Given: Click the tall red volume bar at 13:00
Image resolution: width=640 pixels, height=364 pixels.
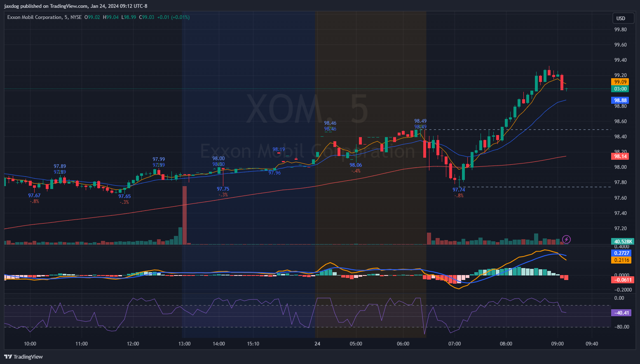Looking at the screenshot, I should click(x=185, y=215).
